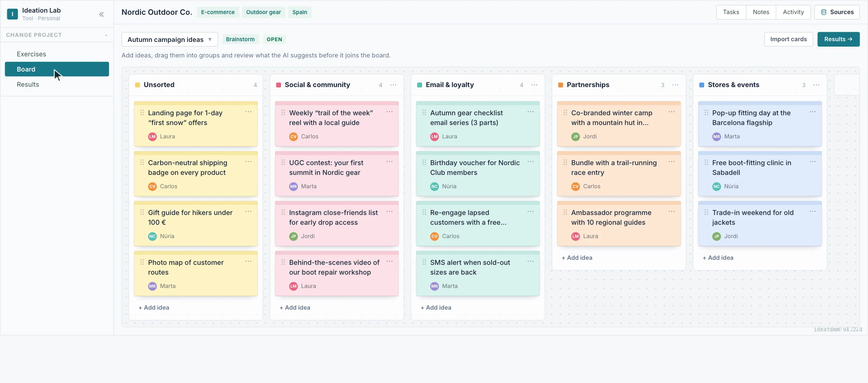Open options menu for Email & loyalty column
The image size is (868, 383).
pos(535,85)
